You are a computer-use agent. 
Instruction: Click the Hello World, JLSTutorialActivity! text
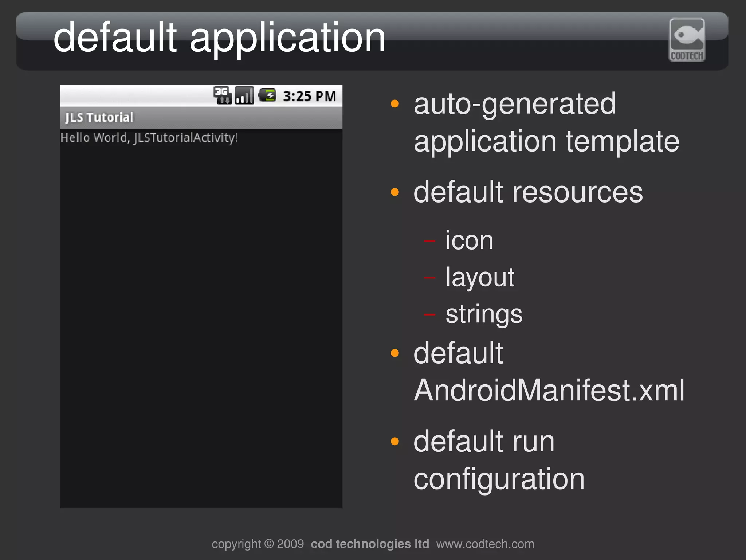pyautogui.click(x=149, y=138)
